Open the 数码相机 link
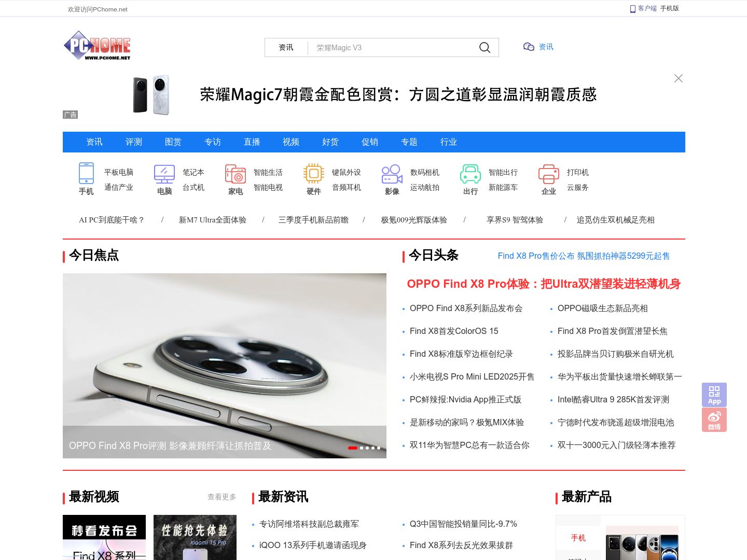The height and width of the screenshot is (560, 747). 425,172
